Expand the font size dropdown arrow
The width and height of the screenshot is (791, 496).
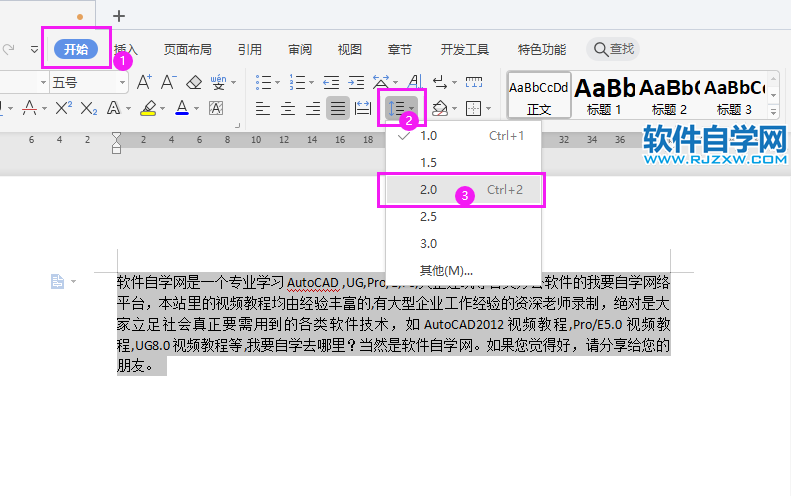[x=122, y=82]
